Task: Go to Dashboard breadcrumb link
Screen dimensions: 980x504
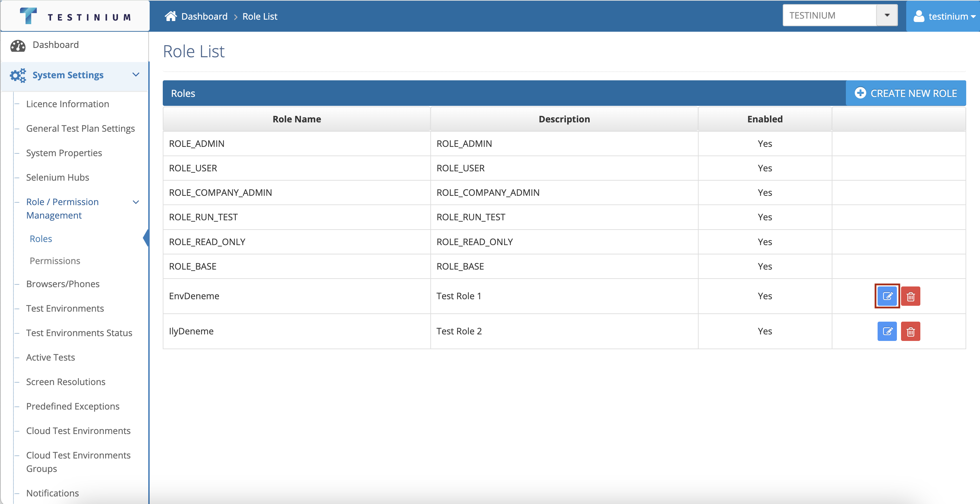Action: pyautogui.click(x=204, y=16)
